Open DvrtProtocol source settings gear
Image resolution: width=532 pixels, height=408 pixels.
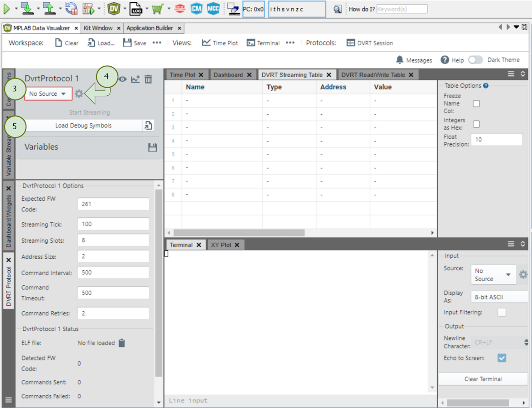(79, 94)
